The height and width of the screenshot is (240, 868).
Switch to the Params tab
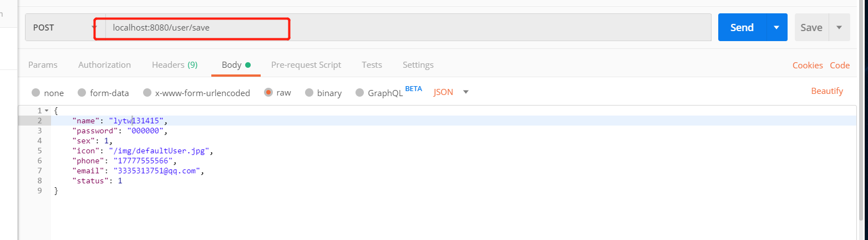tap(43, 65)
